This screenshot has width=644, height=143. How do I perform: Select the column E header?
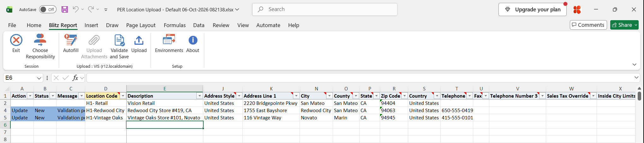[164, 89]
